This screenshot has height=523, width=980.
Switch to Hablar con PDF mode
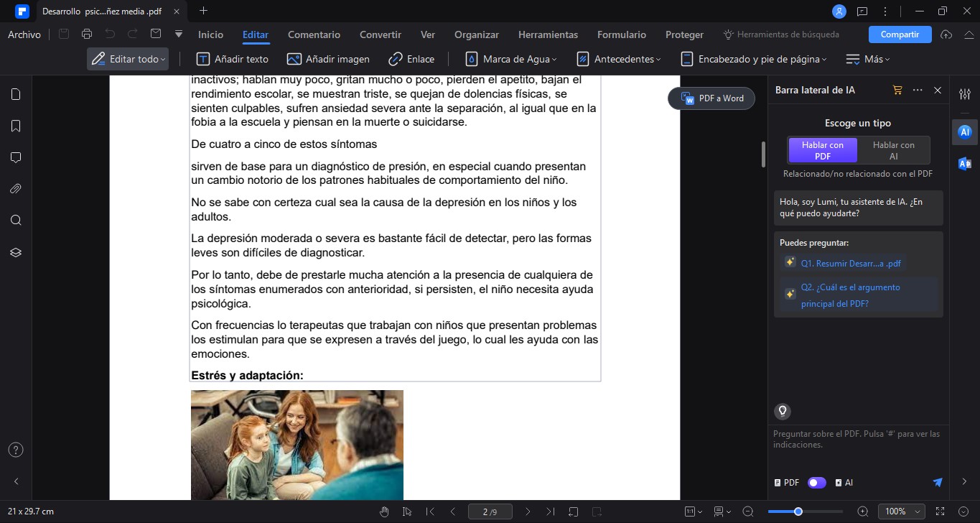tap(822, 151)
